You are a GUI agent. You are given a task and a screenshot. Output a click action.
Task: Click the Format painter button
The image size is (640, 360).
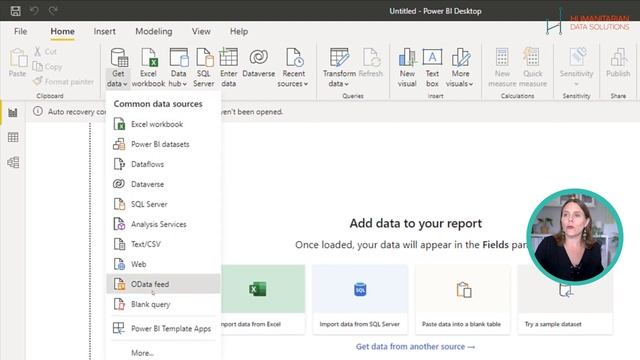[64, 82]
